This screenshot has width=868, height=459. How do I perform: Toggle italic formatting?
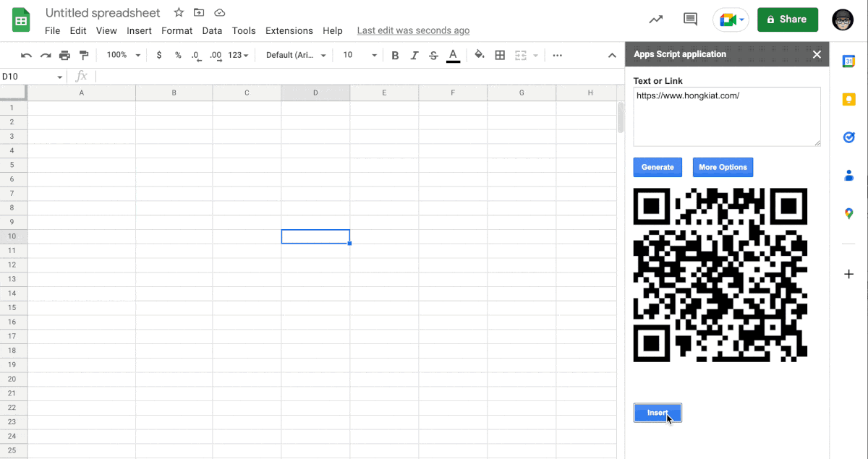414,55
